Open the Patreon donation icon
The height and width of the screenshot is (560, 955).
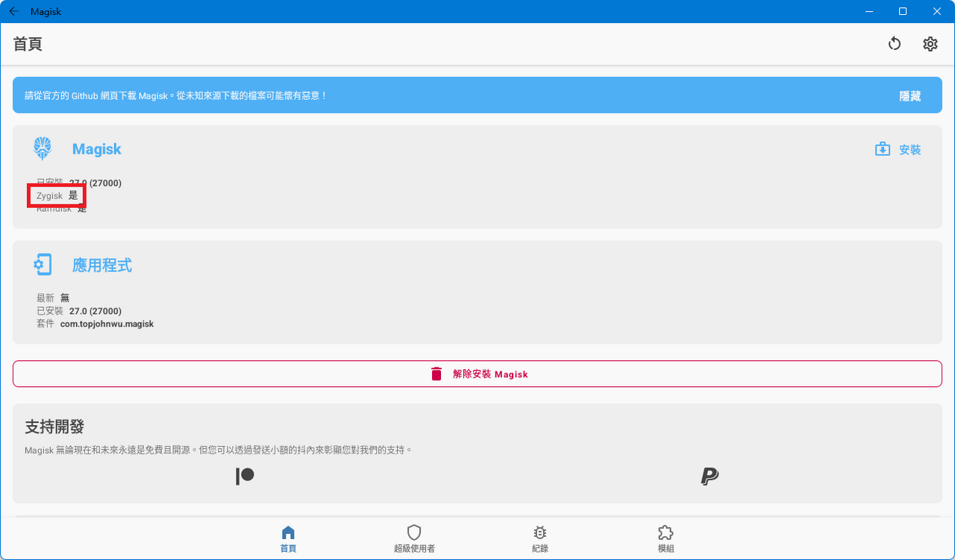coord(245,476)
